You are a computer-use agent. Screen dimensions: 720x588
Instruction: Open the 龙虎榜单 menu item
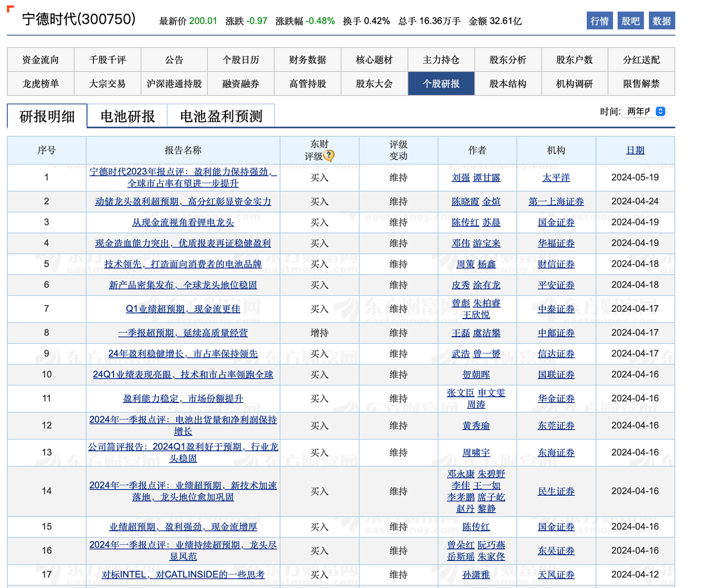pos(40,84)
